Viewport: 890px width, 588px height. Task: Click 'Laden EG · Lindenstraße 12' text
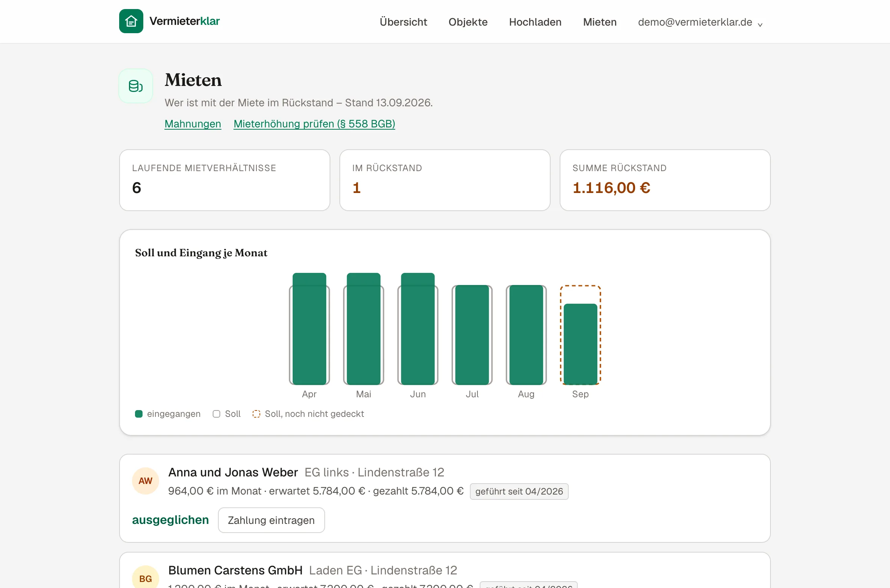tap(383, 570)
